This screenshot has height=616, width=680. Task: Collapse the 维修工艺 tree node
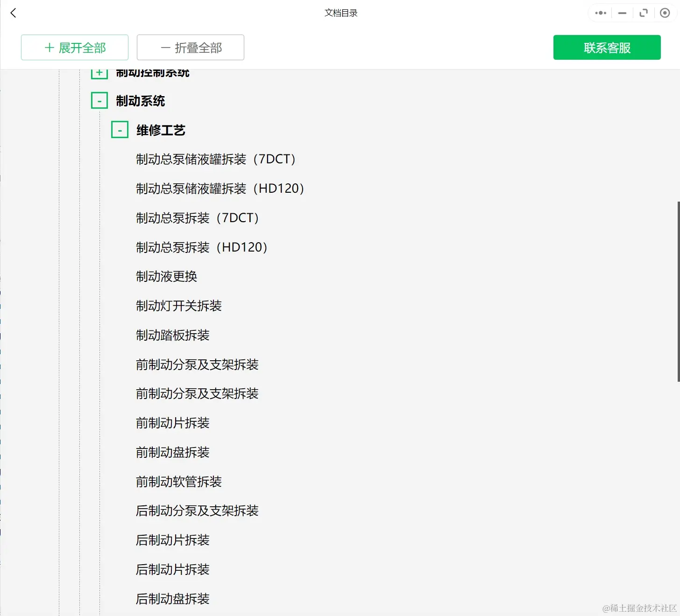pyautogui.click(x=120, y=129)
